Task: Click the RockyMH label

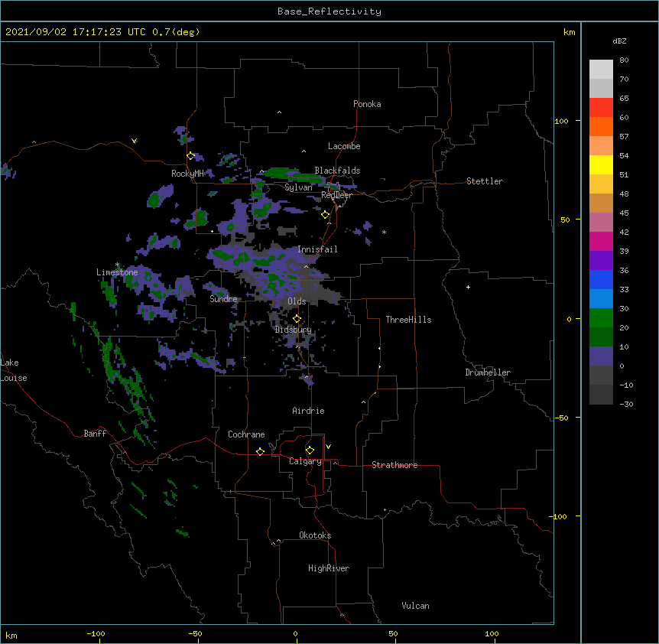Action: coord(187,174)
